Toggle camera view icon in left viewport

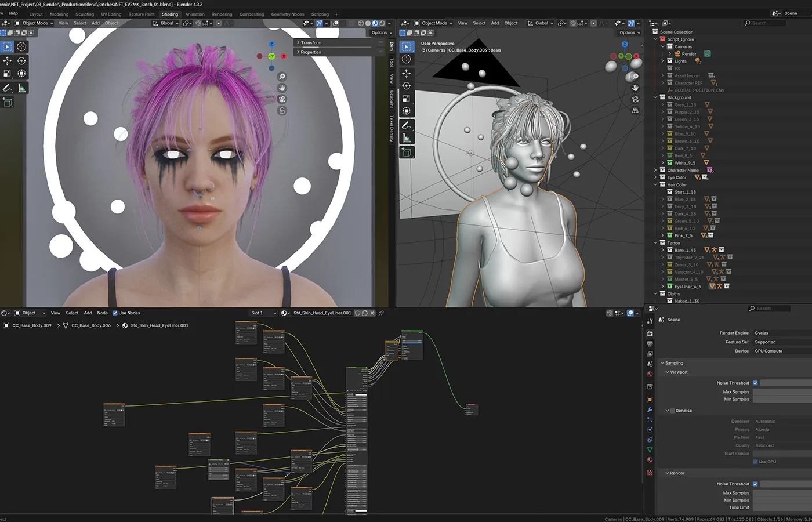[x=282, y=99]
